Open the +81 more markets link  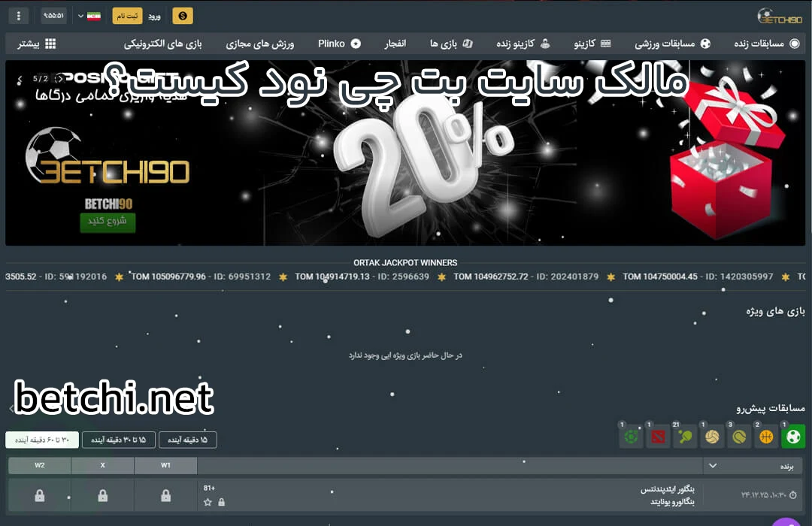coord(209,488)
